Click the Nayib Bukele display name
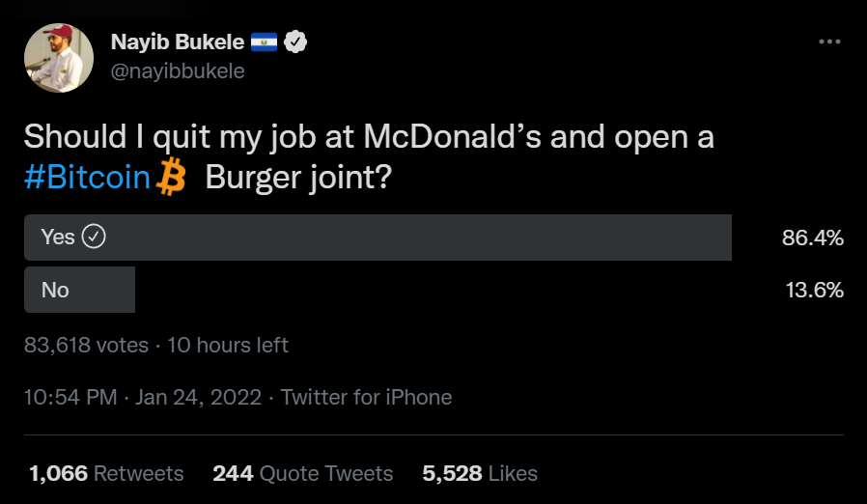This screenshot has height=504, width=867. (x=177, y=42)
